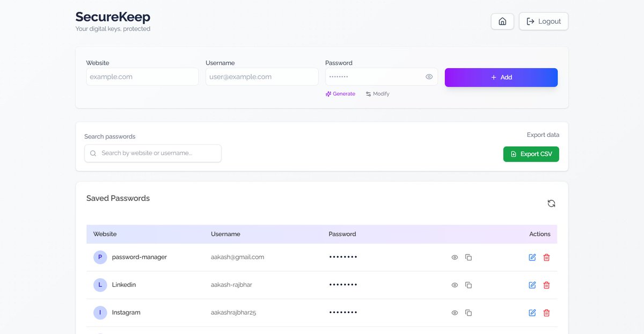Delete the password-manager entry
644x334 pixels.
(x=546, y=258)
